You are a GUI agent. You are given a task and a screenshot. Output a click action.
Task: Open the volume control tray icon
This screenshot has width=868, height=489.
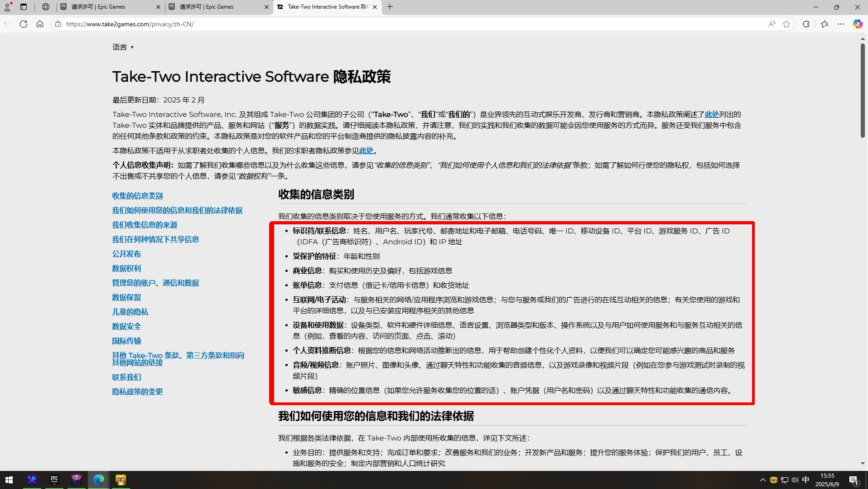tap(795, 480)
